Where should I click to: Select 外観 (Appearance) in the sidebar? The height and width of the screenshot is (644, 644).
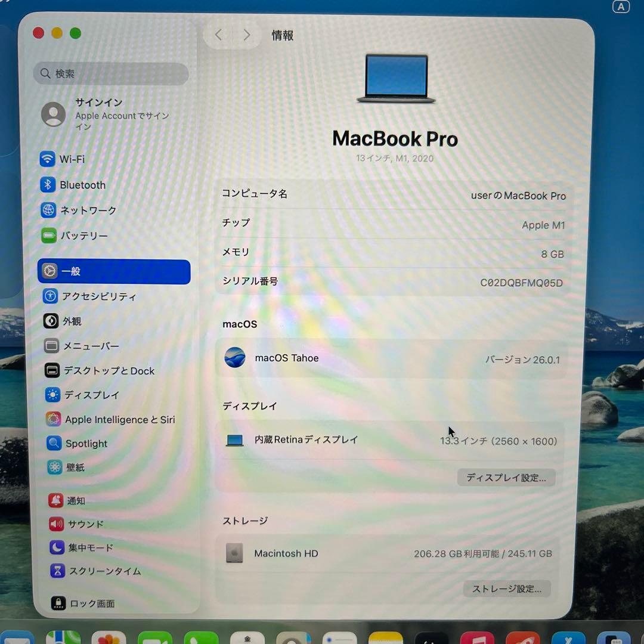(72, 321)
